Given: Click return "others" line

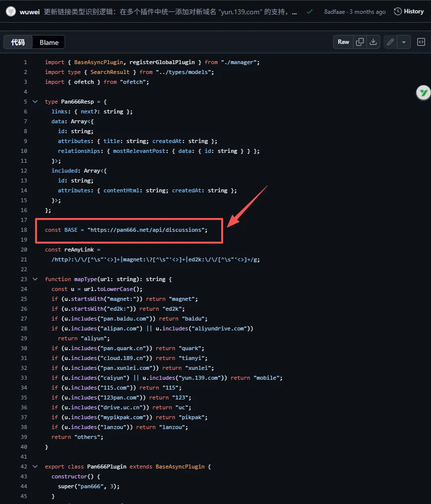Looking at the screenshot, I should point(77,437).
